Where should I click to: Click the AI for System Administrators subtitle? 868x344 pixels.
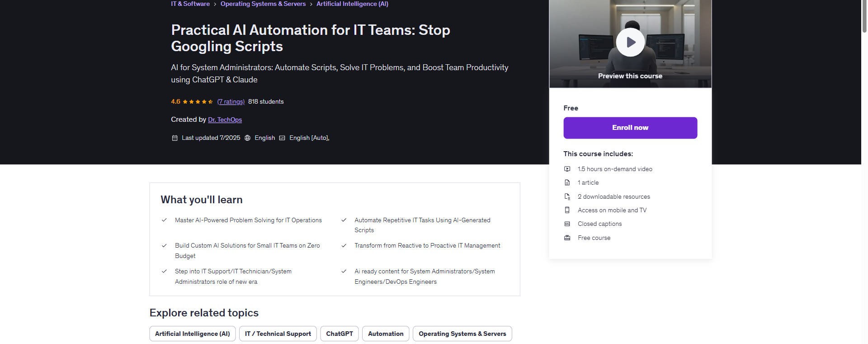[x=340, y=73]
